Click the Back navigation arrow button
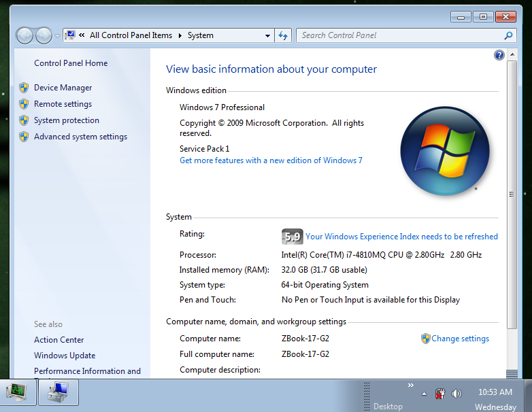Image resolution: width=532 pixels, height=412 pixels. point(24,35)
